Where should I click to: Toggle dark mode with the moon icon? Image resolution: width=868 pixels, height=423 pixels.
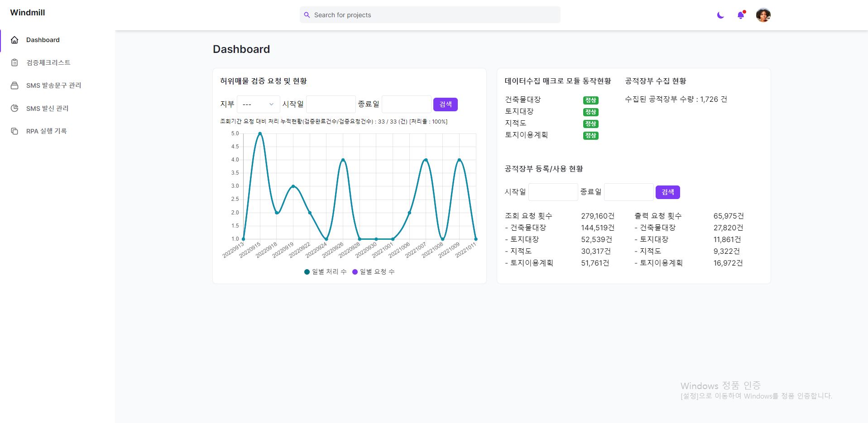(x=720, y=15)
